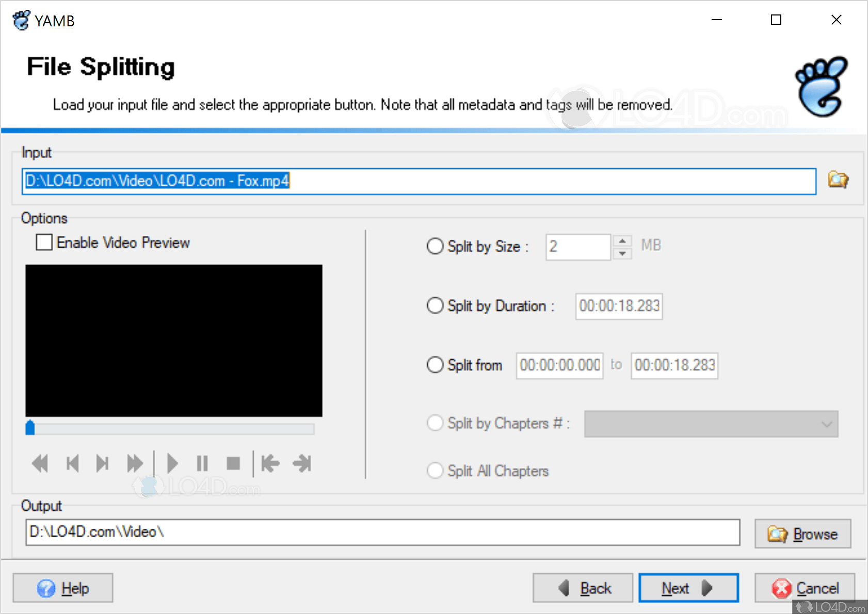This screenshot has width=868, height=614.
Task: Select the Split by Size option
Action: (x=435, y=246)
